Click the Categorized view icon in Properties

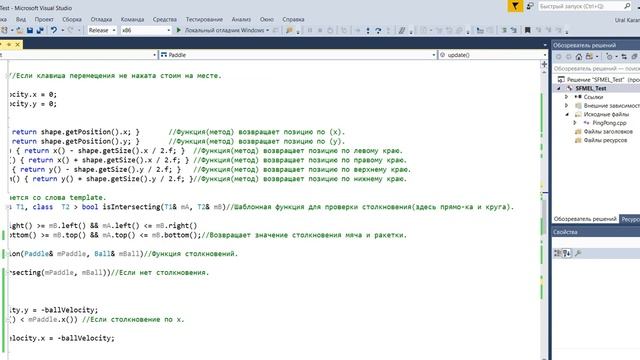click(558, 253)
